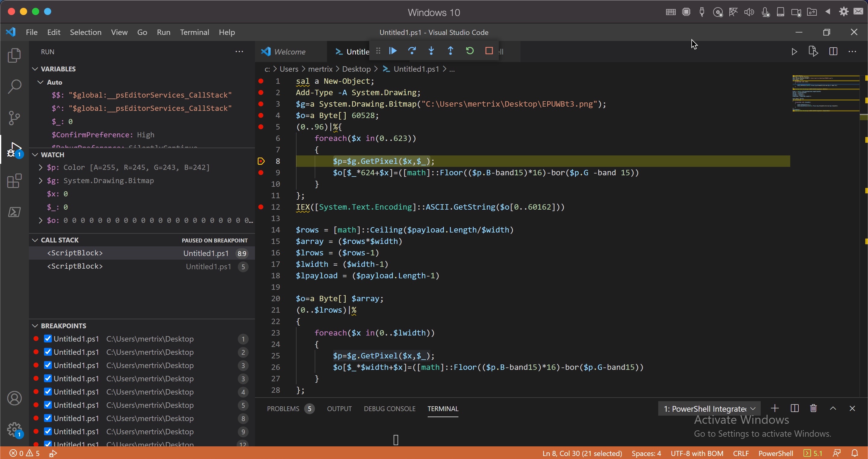Maximize the panel with the up chevron
This screenshot has width=868, height=459.
coord(833,408)
